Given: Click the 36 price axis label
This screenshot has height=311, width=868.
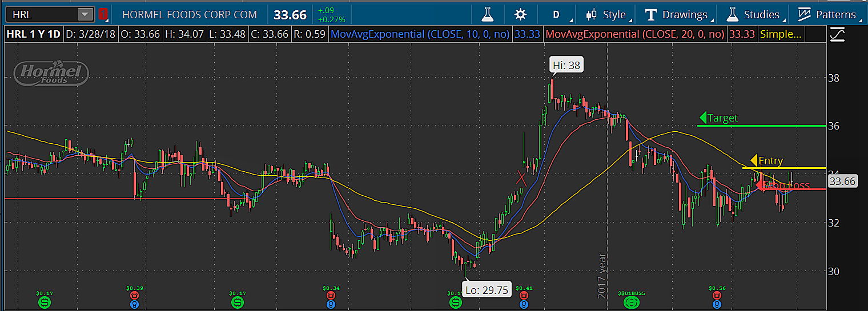Looking at the screenshot, I should (x=833, y=126).
